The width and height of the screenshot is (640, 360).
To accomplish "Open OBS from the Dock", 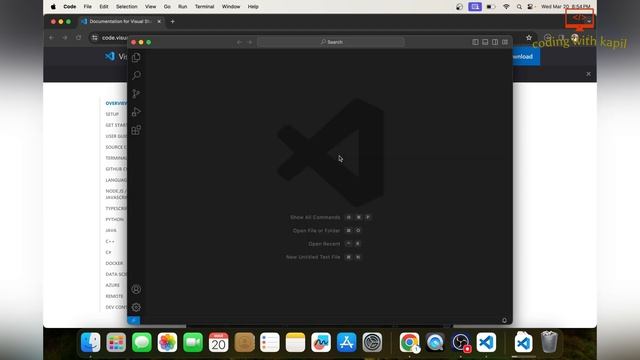I will point(460,342).
